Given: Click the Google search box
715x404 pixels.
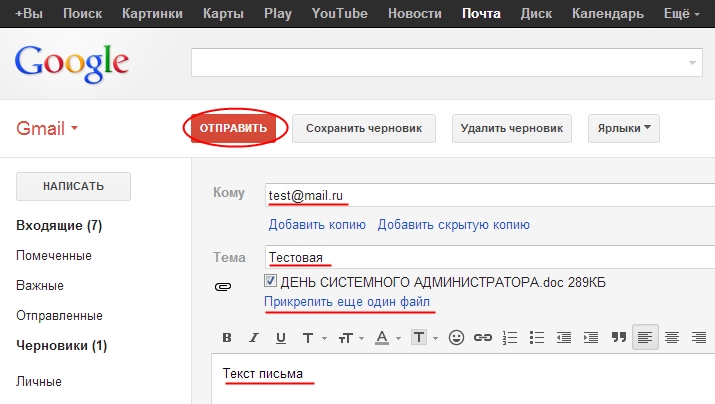Looking at the screenshot, I should (x=447, y=62).
